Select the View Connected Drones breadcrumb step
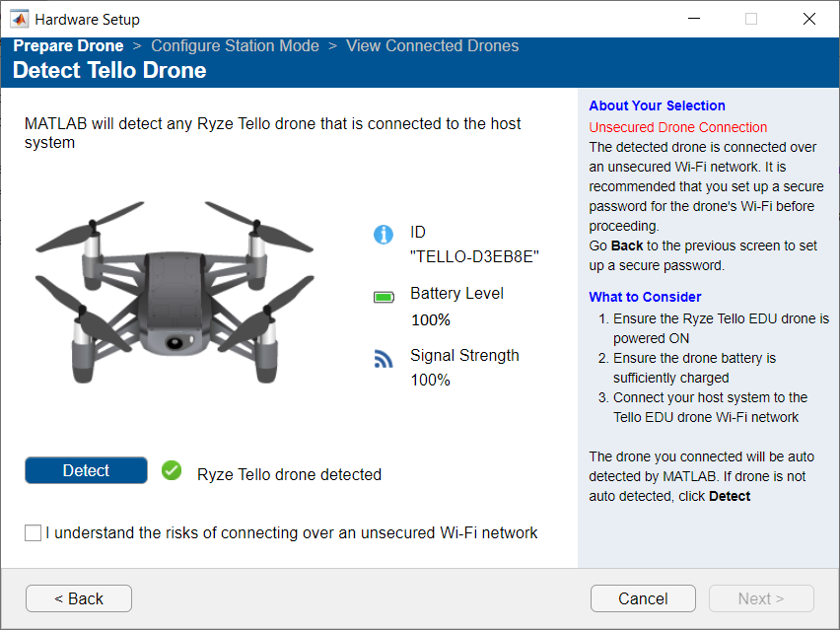Viewport: 840px width, 630px height. coord(432,46)
